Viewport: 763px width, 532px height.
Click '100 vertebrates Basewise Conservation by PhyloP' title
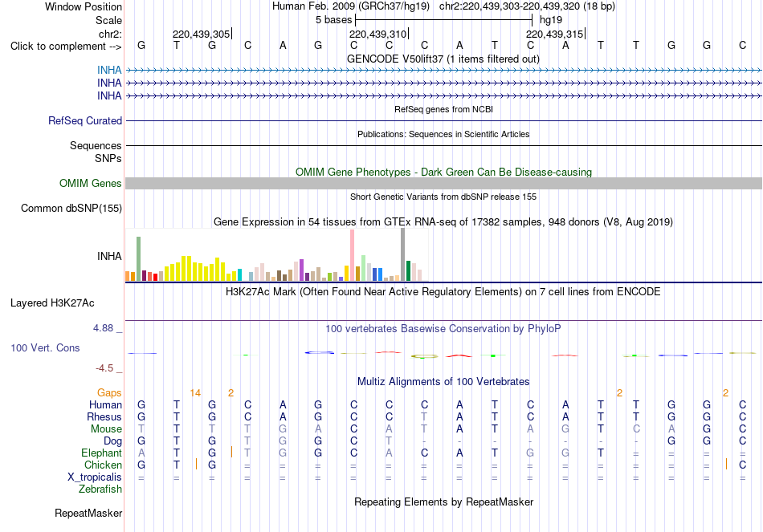pyautogui.click(x=443, y=329)
